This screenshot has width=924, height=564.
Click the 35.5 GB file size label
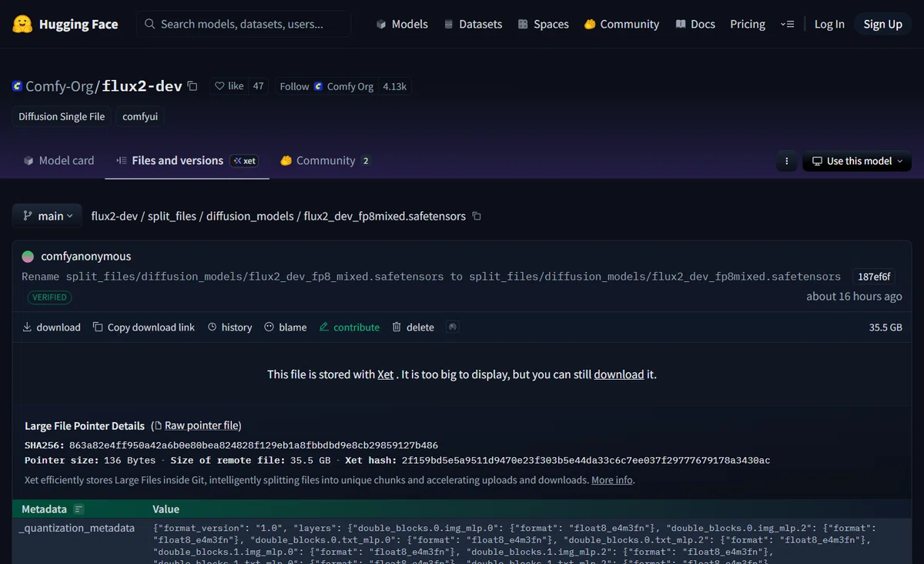(x=885, y=327)
